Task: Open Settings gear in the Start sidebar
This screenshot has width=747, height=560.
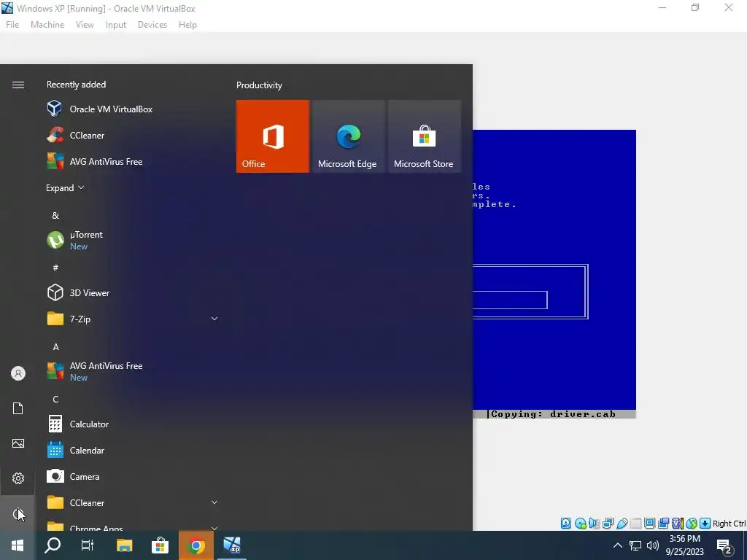Action: [18, 478]
